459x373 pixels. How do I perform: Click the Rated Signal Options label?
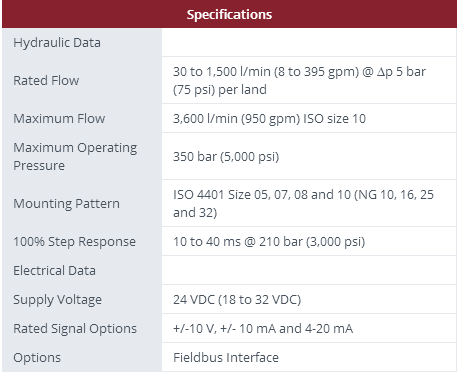[x=75, y=328]
